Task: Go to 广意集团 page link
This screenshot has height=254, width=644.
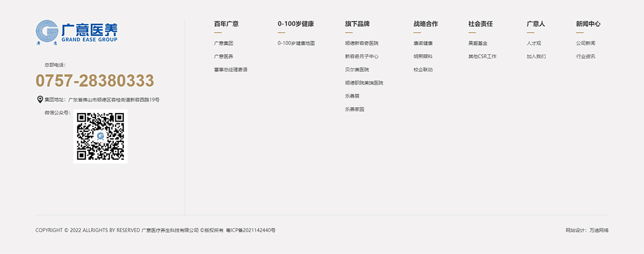Action: (223, 43)
